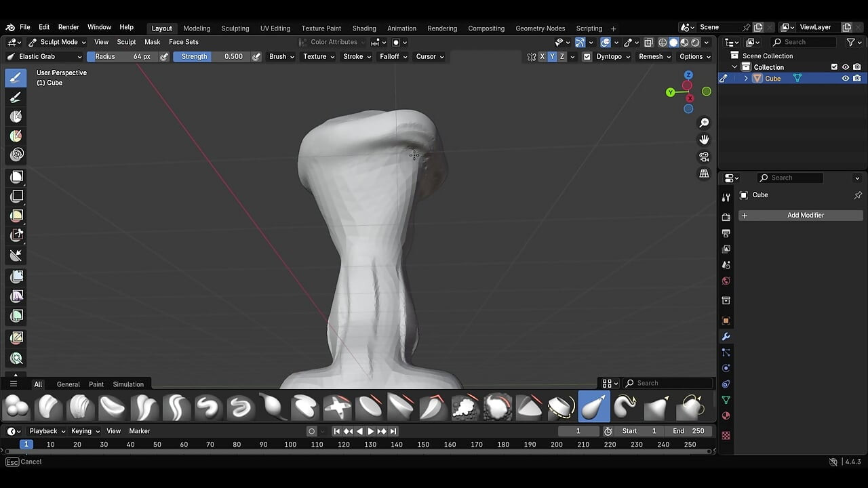Open the World properties tab
868x488 pixels.
pyautogui.click(x=726, y=281)
